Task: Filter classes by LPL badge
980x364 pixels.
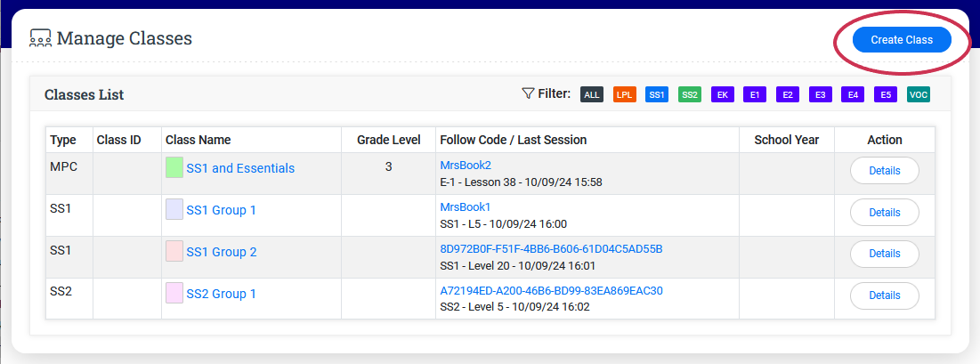Action: (625, 94)
